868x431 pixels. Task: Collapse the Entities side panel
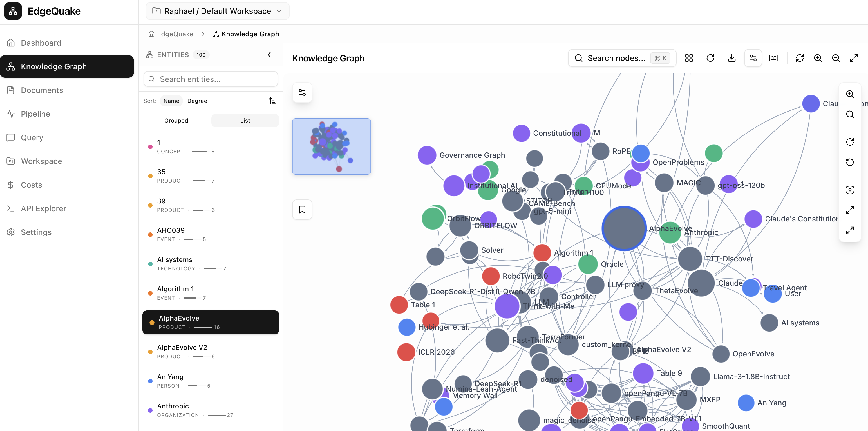pyautogui.click(x=269, y=54)
